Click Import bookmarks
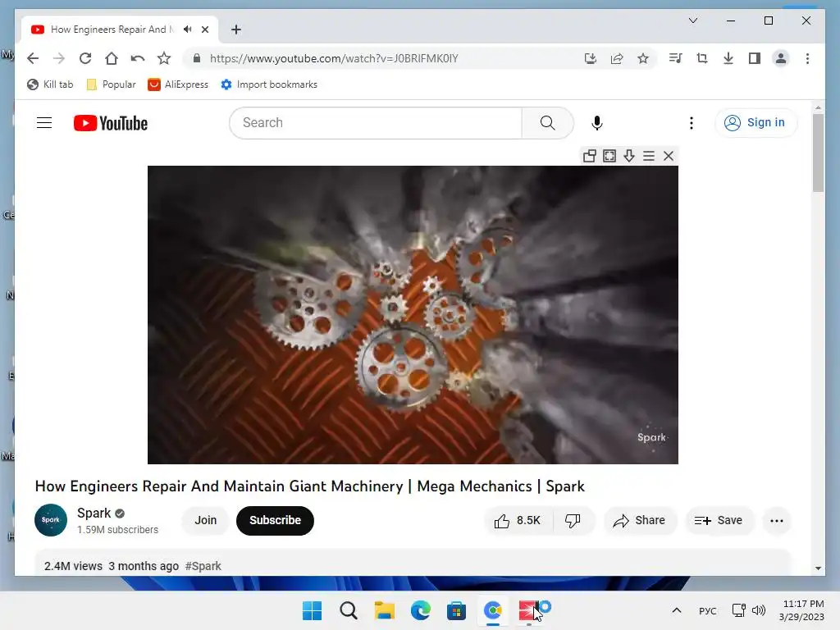Image resolution: width=840 pixels, height=630 pixels. (x=269, y=84)
